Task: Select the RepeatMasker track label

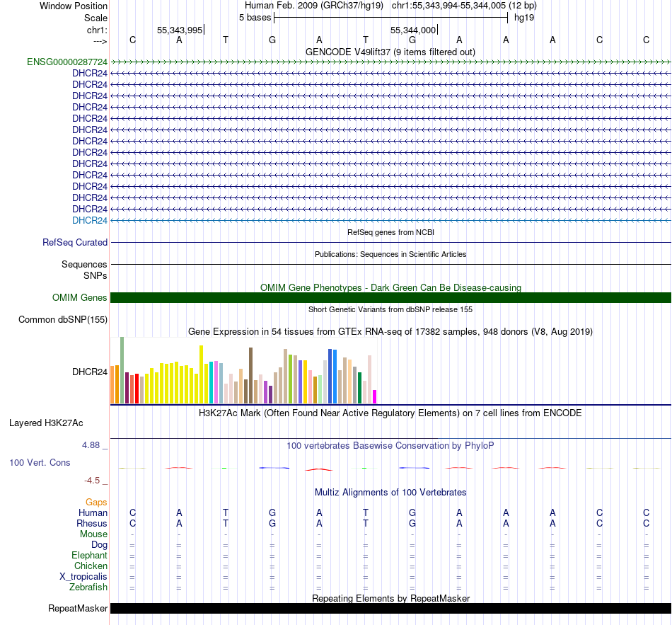Action: (78, 608)
